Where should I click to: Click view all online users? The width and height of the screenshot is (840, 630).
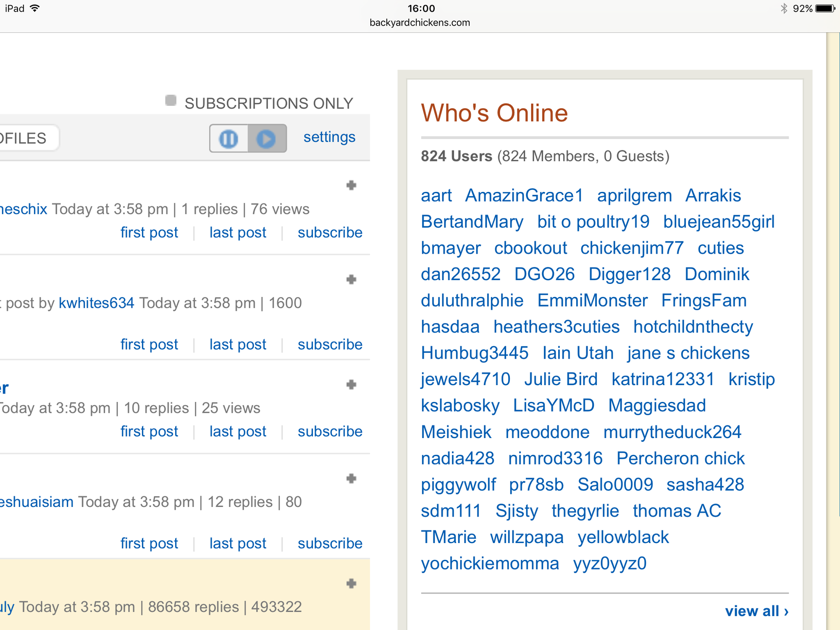pyautogui.click(x=756, y=611)
